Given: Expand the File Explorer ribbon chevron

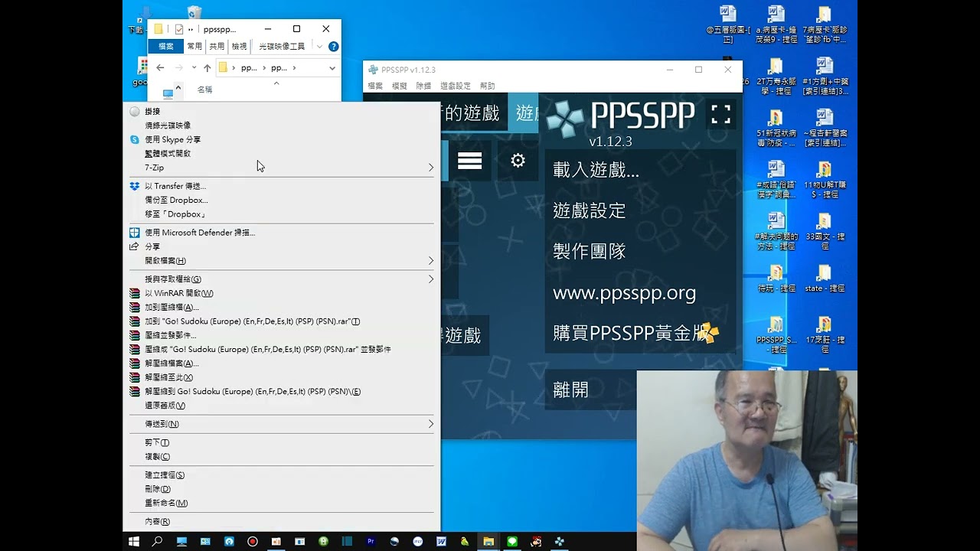Looking at the screenshot, I should [319, 47].
